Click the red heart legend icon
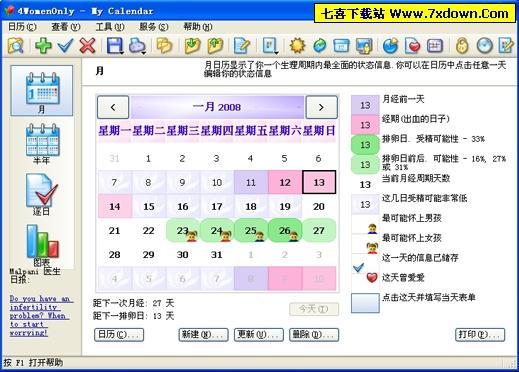 (372, 277)
